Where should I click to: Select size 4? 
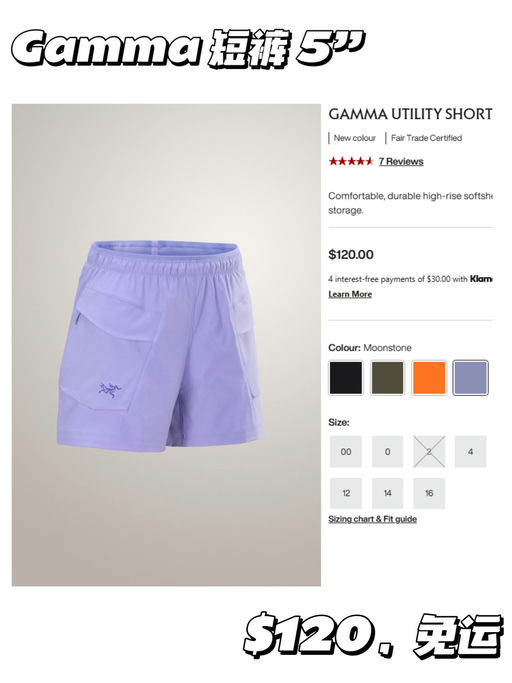click(471, 452)
